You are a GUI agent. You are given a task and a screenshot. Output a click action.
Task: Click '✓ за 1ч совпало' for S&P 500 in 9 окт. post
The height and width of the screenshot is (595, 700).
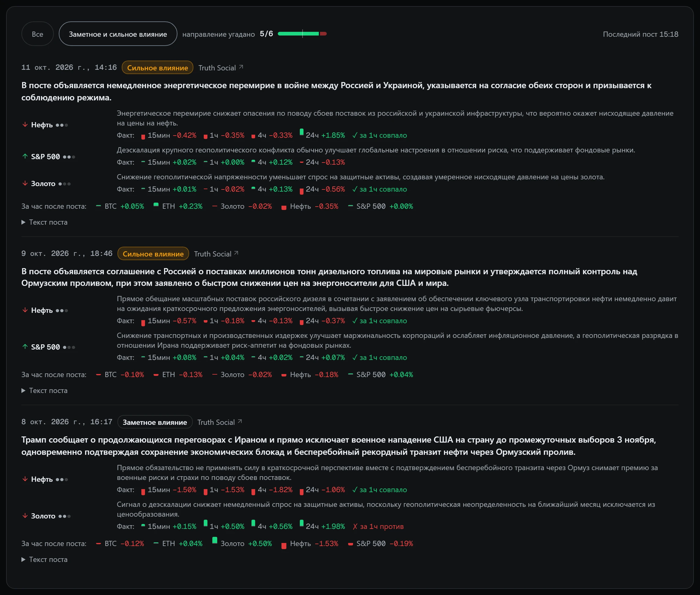tap(379, 357)
